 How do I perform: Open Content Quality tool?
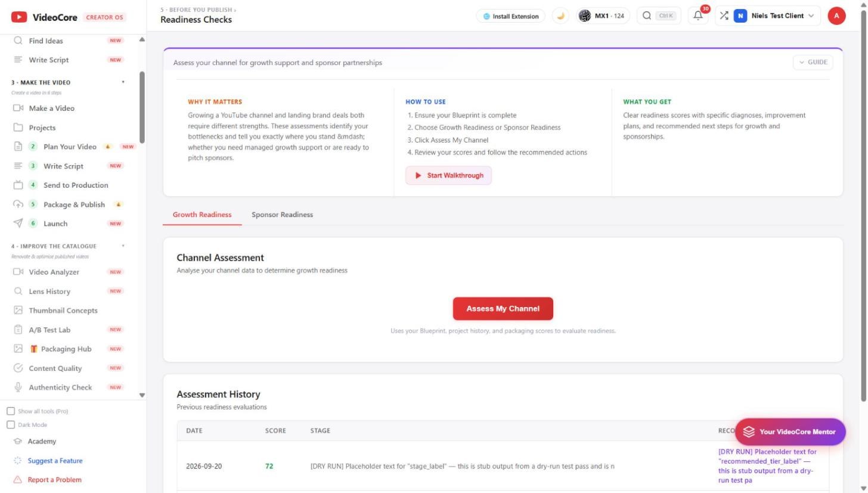[x=55, y=368]
